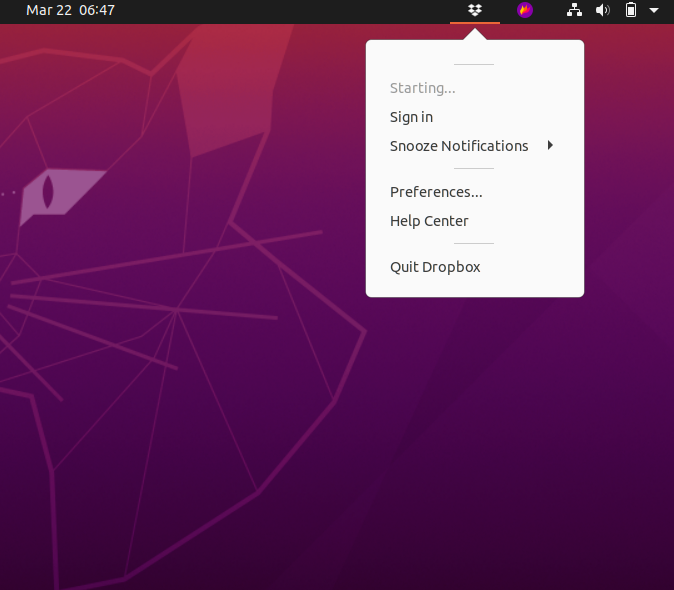Open the clock showing Mar 22 06:47
This screenshot has width=674, height=590.
point(70,10)
